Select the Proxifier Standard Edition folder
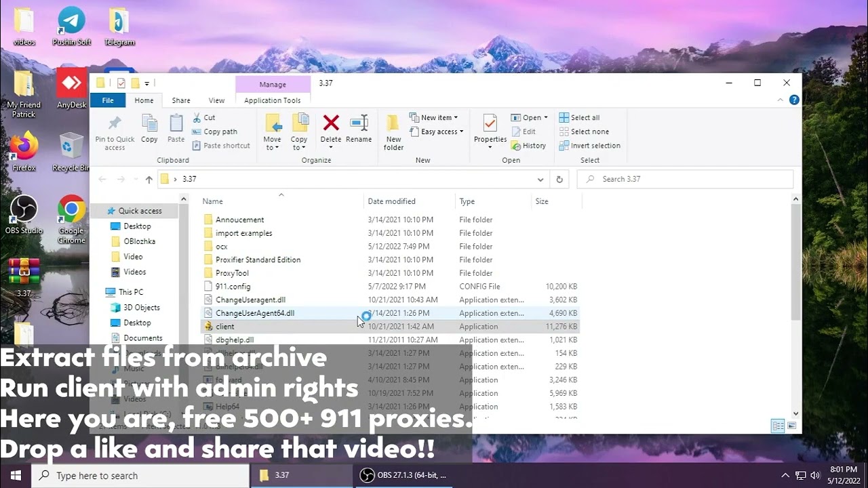 coord(391,260)
